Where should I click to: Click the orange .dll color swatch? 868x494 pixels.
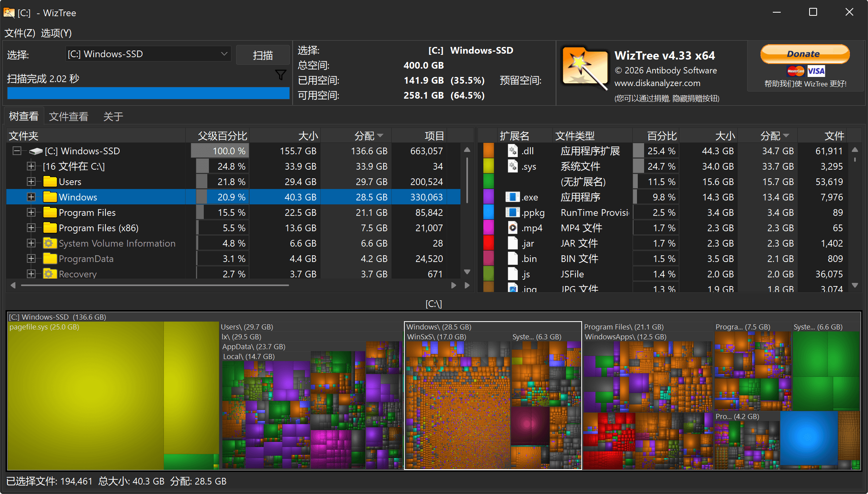488,151
